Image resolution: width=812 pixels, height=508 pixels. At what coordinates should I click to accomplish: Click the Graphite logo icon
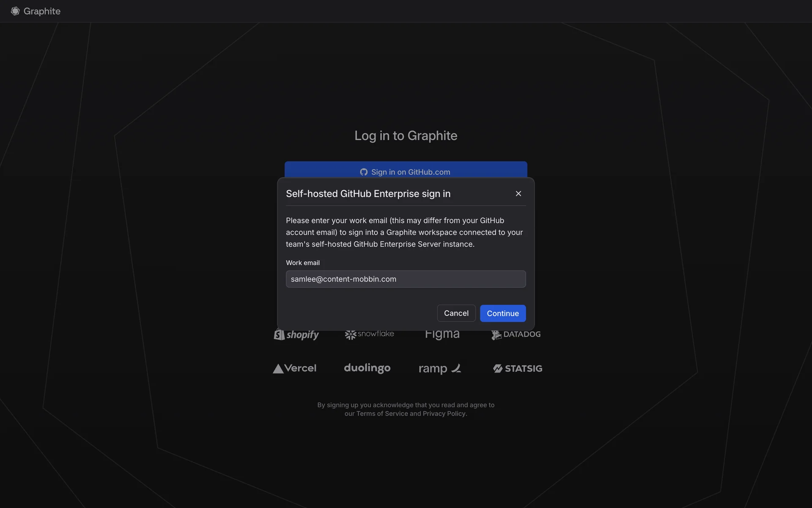tap(15, 11)
